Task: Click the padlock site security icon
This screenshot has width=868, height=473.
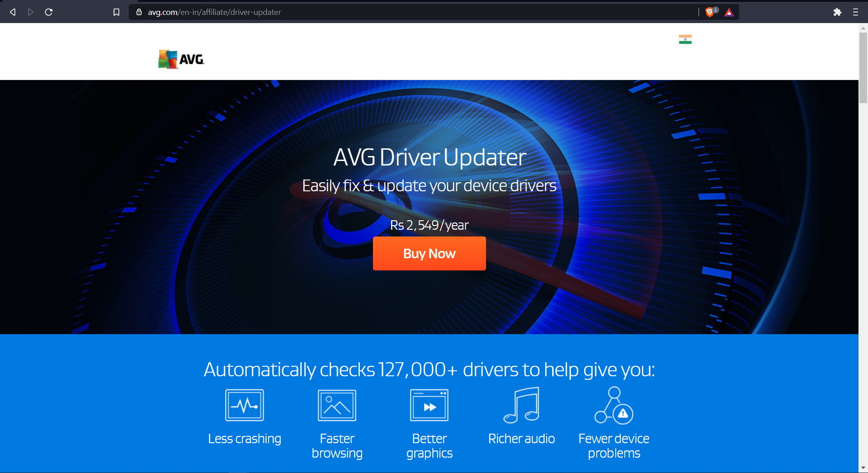Action: click(x=139, y=12)
